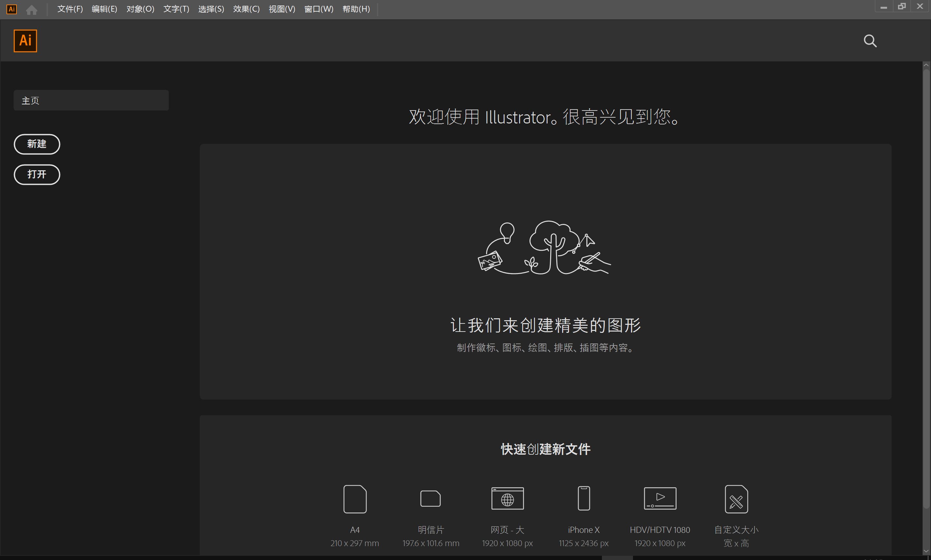Open the 文件(F) menu
The height and width of the screenshot is (560, 931).
click(70, 9)
